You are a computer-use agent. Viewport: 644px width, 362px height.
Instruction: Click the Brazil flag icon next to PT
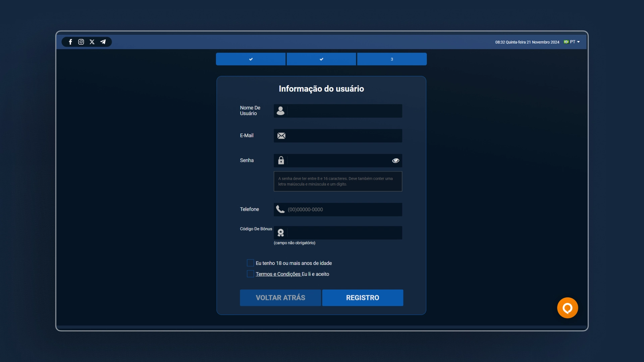point(566,42)
